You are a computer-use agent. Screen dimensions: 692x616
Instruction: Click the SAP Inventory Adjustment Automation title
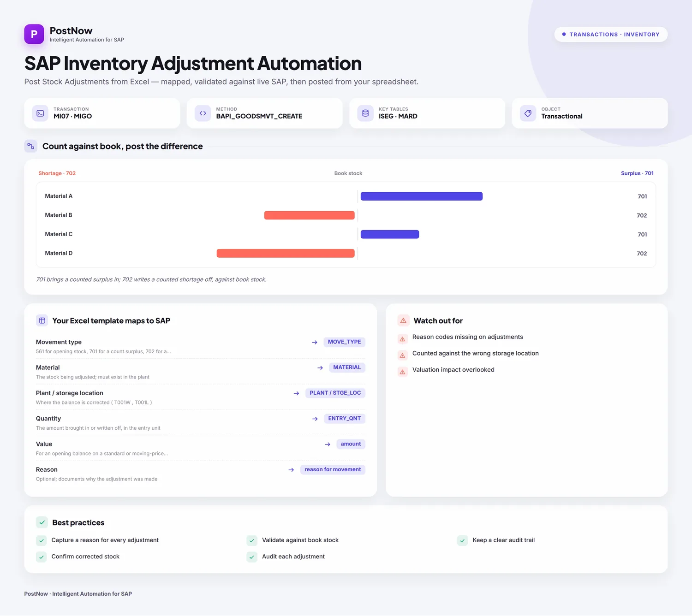click(x=193, y=64)
